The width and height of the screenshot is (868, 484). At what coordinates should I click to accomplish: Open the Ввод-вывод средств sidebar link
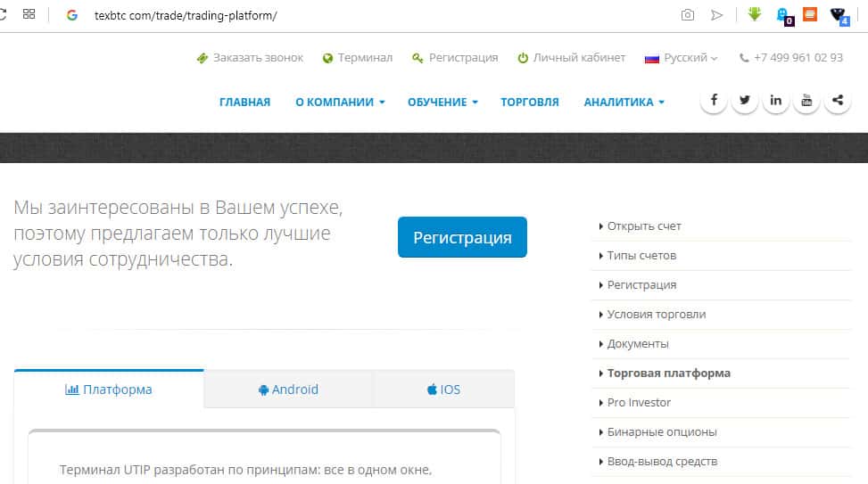(x=662, y=462)
